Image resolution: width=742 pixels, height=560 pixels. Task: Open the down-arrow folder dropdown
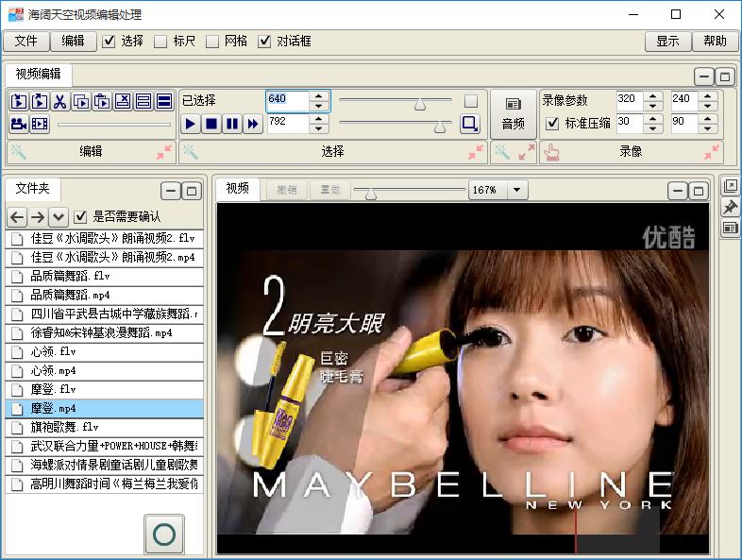59,217
